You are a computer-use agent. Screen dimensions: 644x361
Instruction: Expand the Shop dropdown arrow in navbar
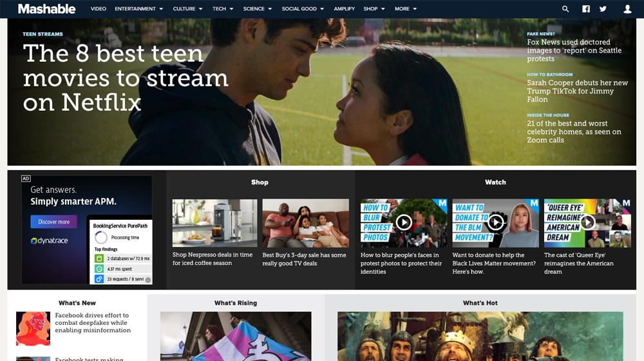[x=383, y=8]
